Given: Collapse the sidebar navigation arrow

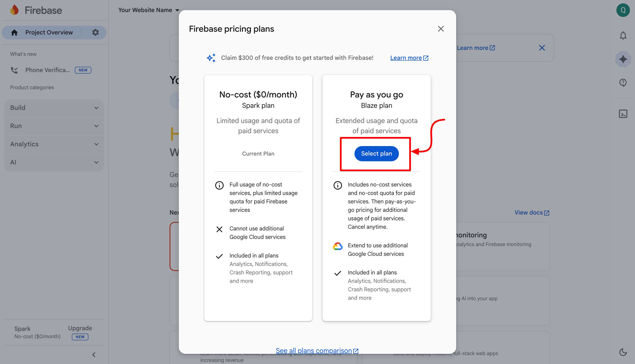Looking at the screenshot, I should [x=94, y=354].
